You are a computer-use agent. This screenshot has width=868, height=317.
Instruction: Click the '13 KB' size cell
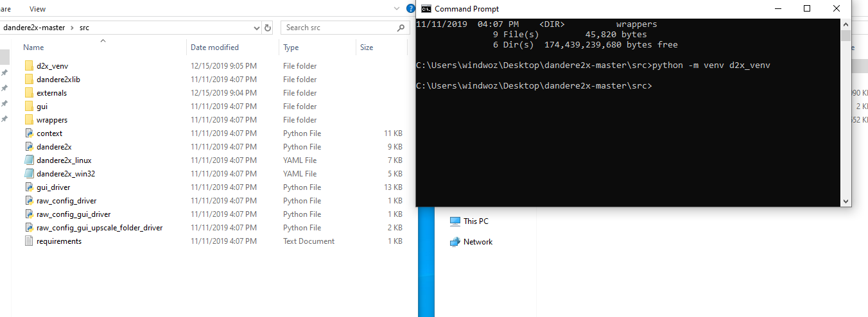point(392,187)
